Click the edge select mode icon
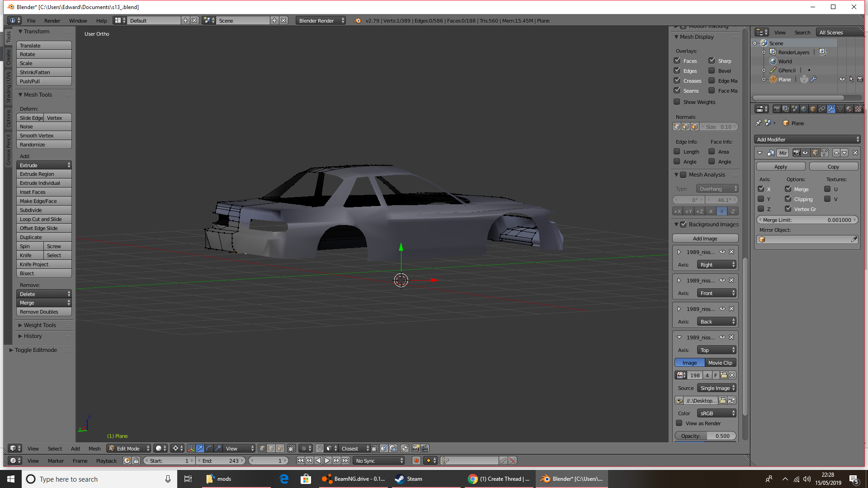This screenshot has height=488, width=868. point(271,448)
